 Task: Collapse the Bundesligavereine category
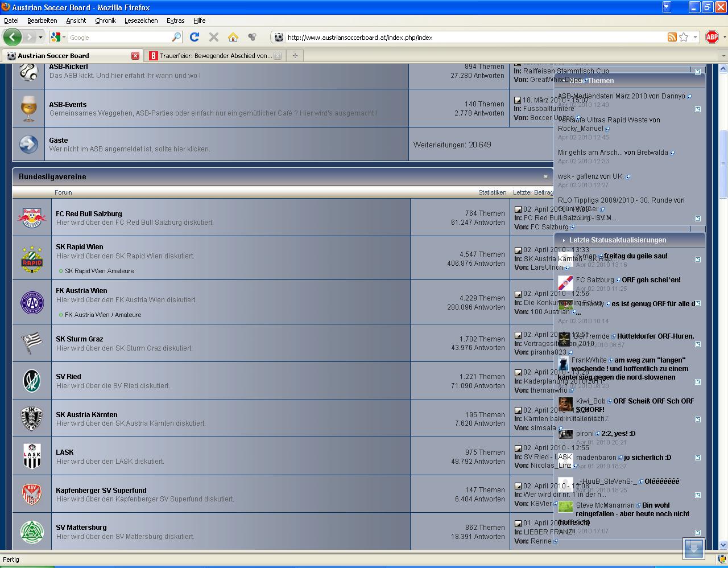pos(545,176)
